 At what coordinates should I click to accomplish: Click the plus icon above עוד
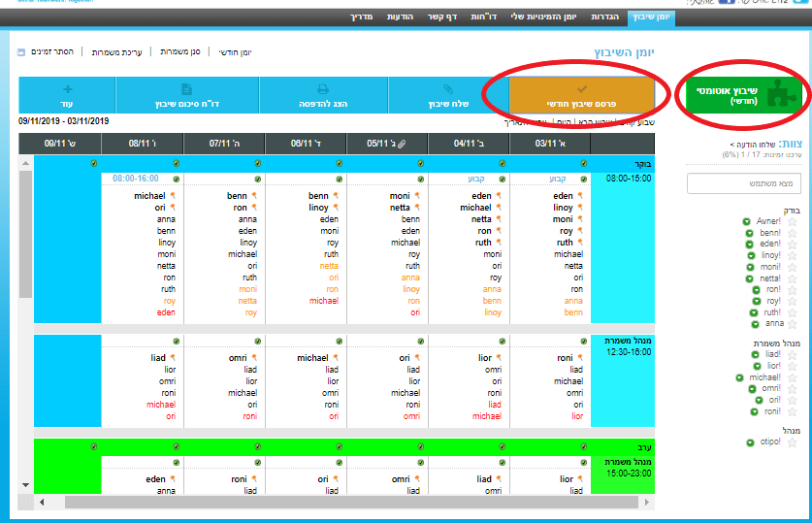coord(67,88)
